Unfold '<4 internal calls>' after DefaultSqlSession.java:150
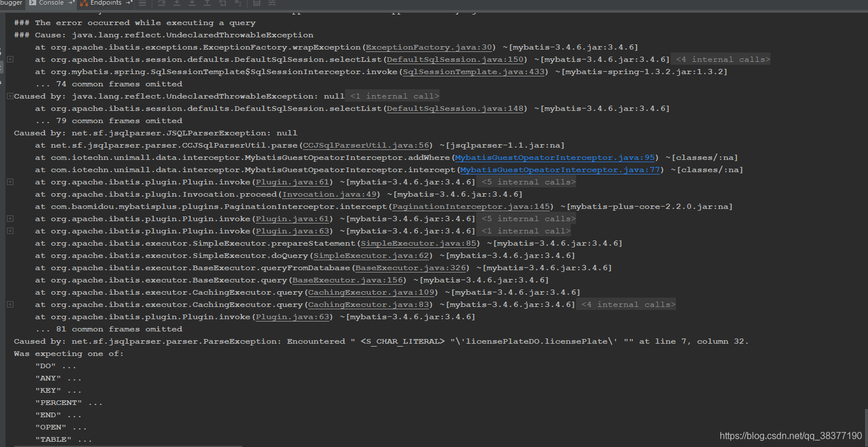This screenshot has width=868, height=447. tap(721, 60)
